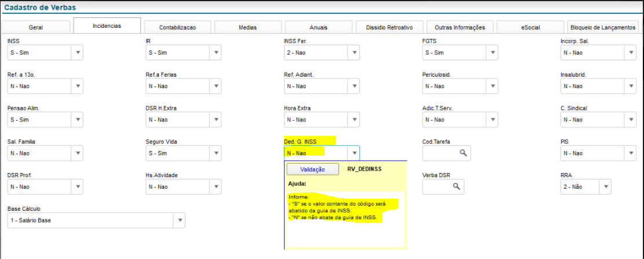This screenshot has width=644, height=259.
Task: Open the Ref. a 13o. dropdown
Action: coord(77,86)
